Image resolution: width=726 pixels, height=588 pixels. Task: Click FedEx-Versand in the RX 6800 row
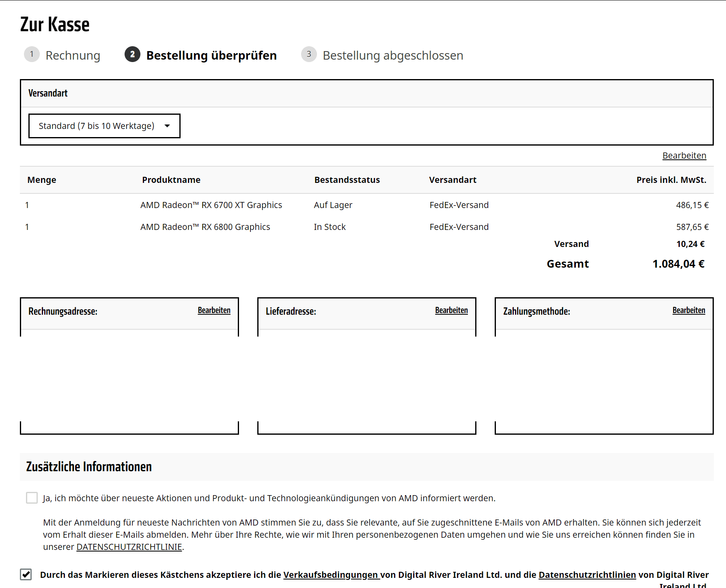(x=459, y=227)
